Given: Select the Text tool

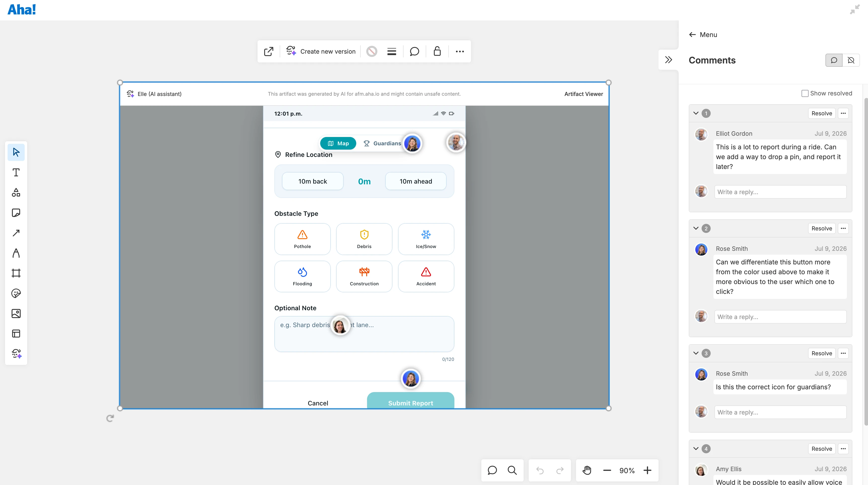Looking at the screenshot, I should (16, 172).
